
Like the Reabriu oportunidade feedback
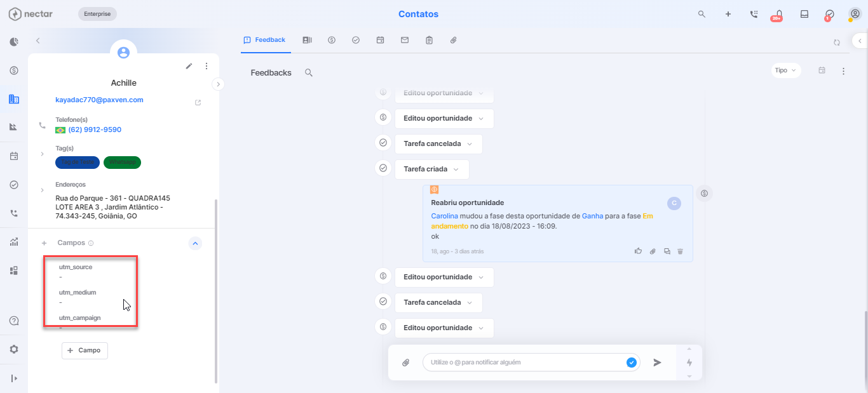click(x=638, y=251)
